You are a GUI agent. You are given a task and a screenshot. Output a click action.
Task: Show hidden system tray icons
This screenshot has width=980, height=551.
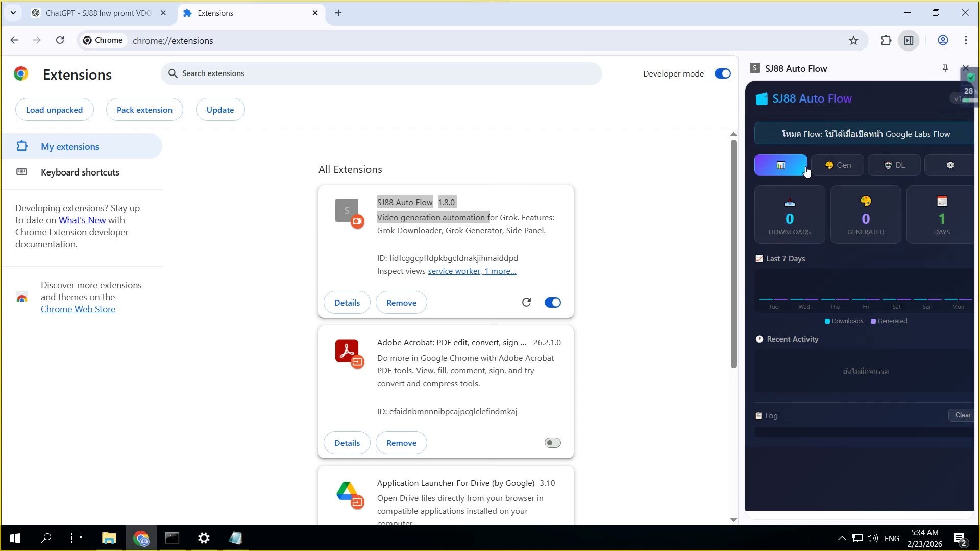point(842,538)
